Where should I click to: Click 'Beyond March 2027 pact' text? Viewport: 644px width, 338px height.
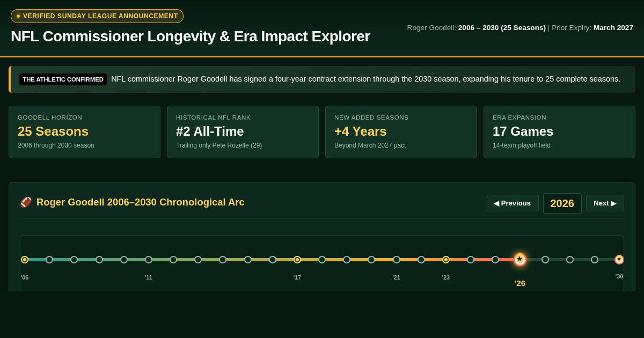point(370,145)
